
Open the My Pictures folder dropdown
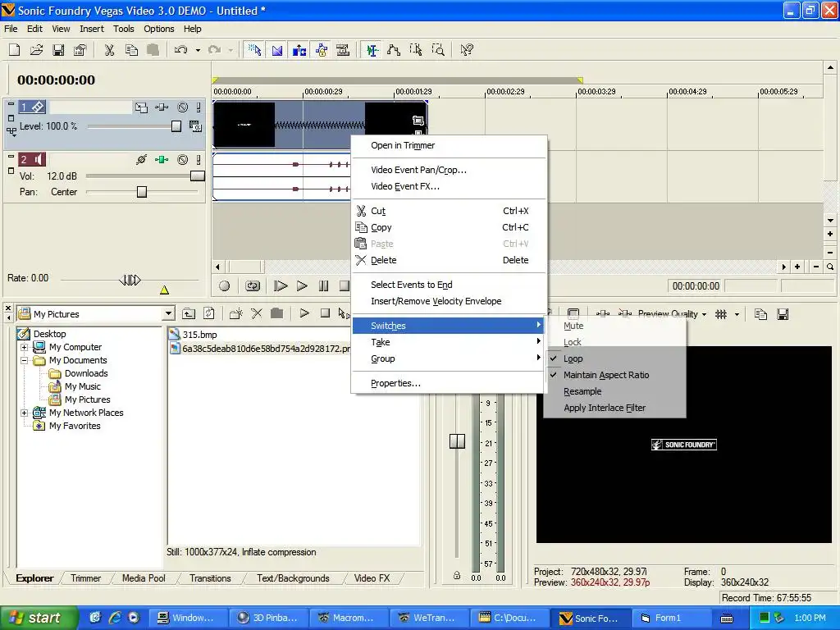[169, 313]
